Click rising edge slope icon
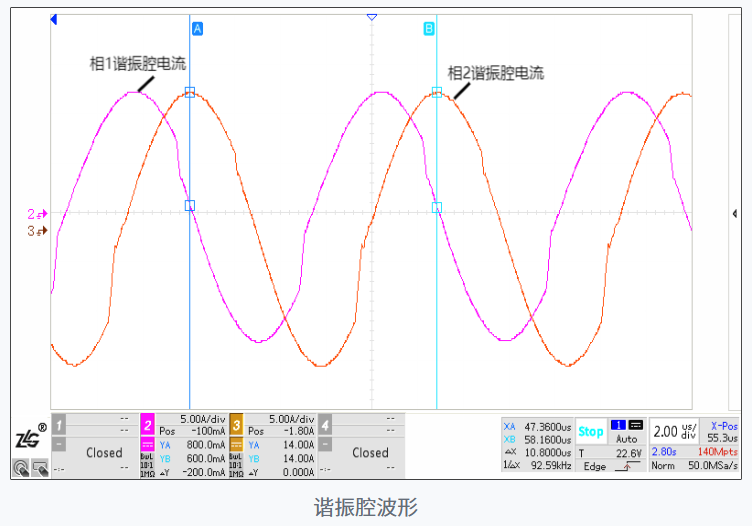752x526 pixels. click(x=627, y=466)
